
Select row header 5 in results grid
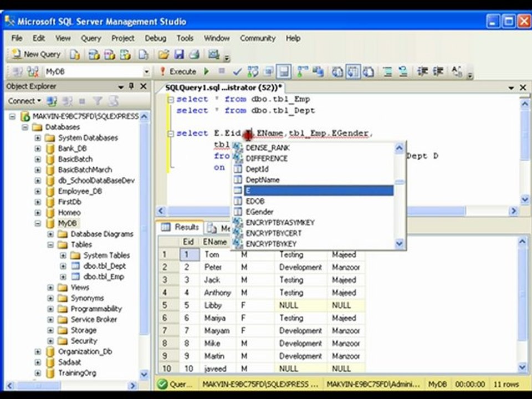point(168,305)
